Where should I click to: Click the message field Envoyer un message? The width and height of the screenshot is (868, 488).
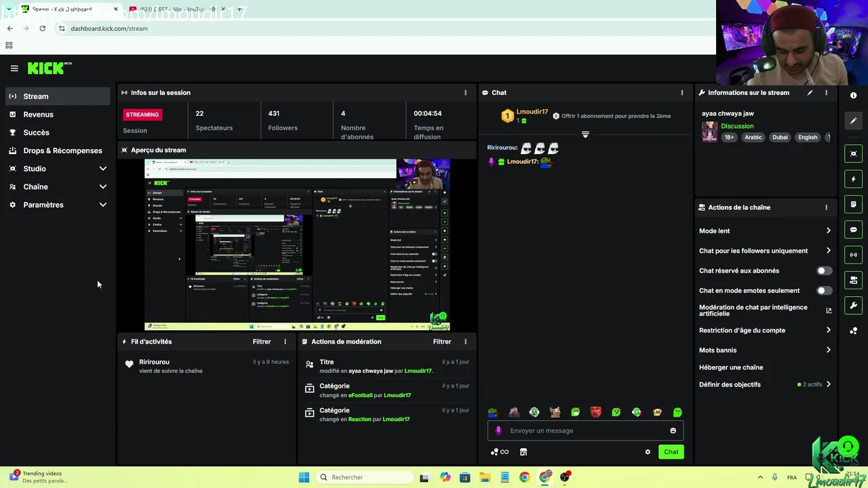coord(585,430)
